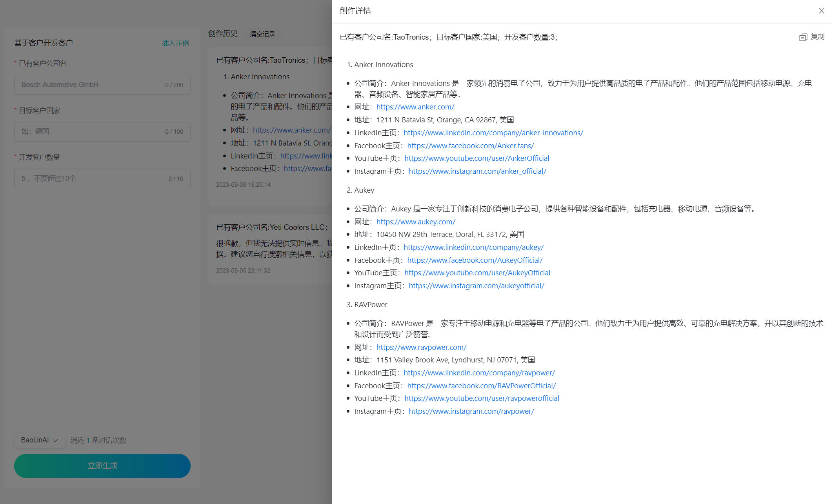Click the '1. Anker Innovations' heading in details

[380, 65]
